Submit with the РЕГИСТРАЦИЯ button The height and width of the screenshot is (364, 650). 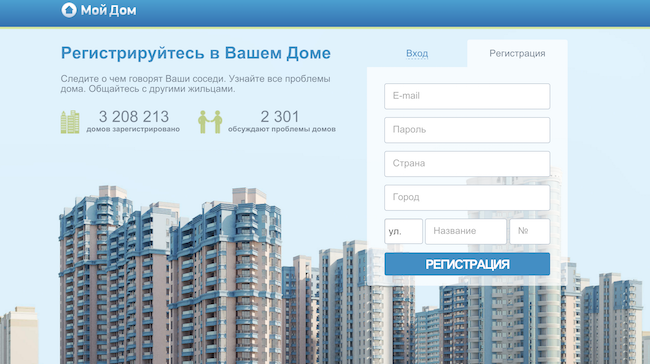(x=467, y=264)
